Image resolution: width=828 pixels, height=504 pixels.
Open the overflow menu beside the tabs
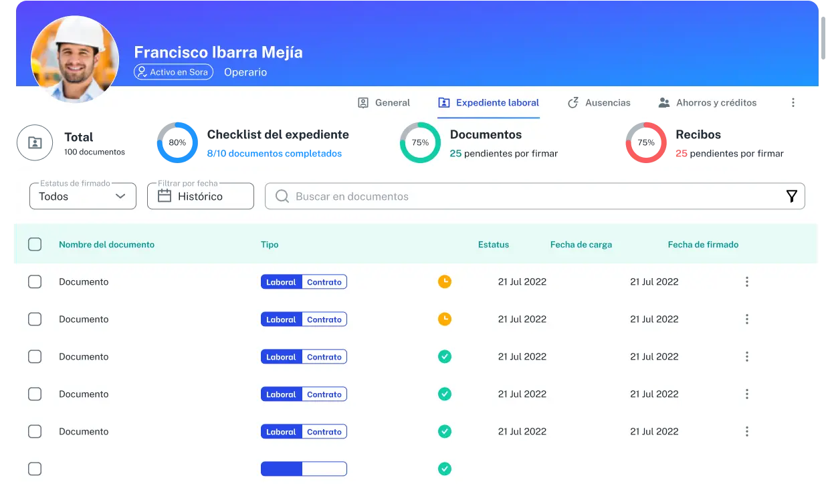(x=793, y=102)
